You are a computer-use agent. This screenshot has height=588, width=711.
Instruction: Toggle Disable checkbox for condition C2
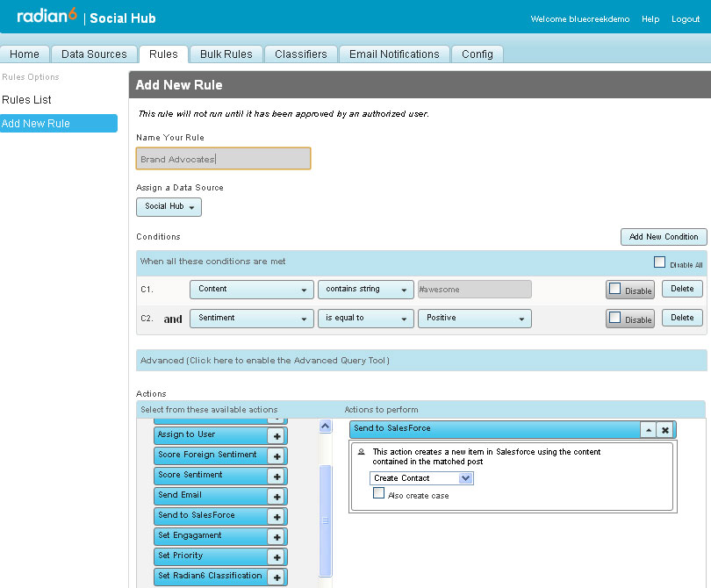point(614,318)
